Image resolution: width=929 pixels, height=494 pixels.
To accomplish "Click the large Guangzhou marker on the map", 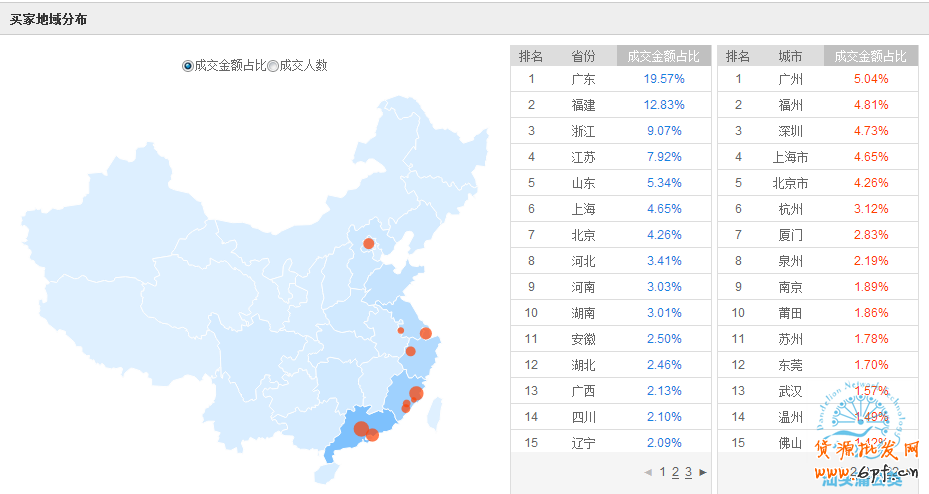I will [x=361, y=429].
